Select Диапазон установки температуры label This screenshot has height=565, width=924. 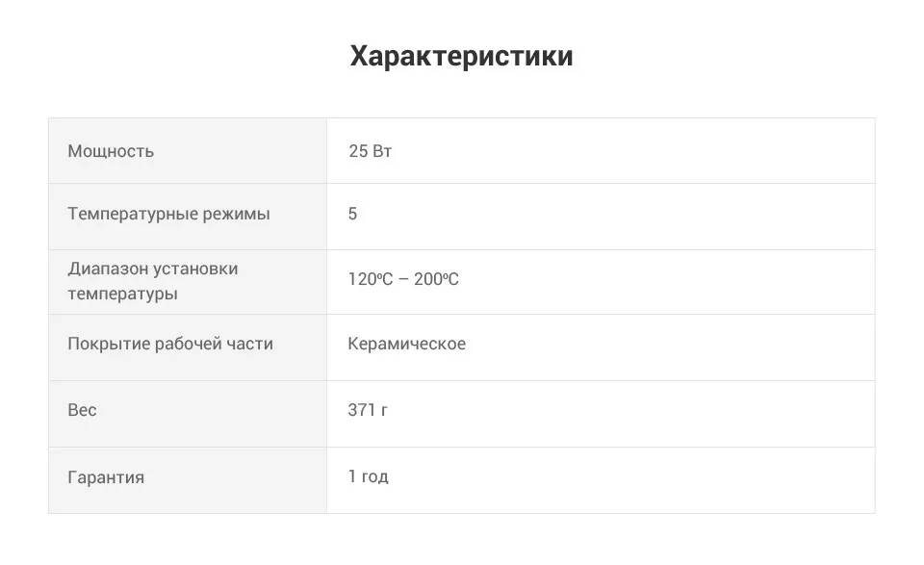[x=153, y=281]
